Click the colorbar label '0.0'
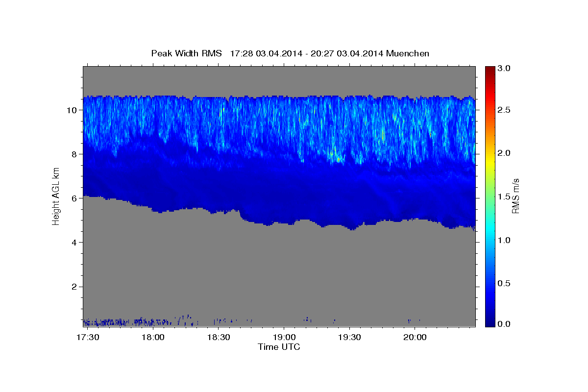This screenshot has width=588, height=392. [504, 323]
